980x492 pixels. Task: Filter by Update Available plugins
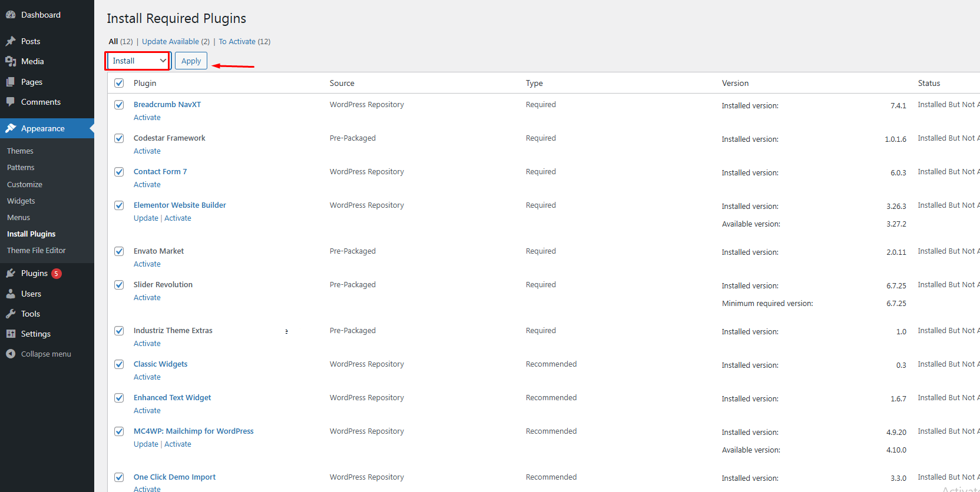170,42
